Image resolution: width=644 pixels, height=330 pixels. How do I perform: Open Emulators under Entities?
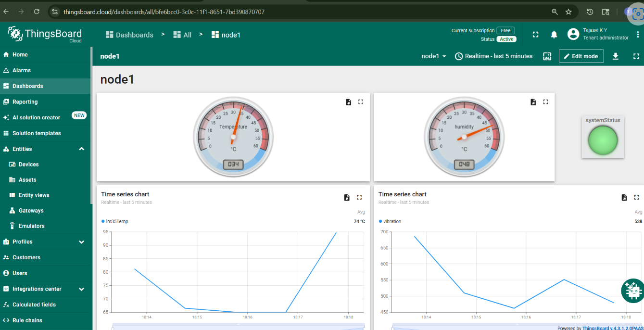point(45,226)
